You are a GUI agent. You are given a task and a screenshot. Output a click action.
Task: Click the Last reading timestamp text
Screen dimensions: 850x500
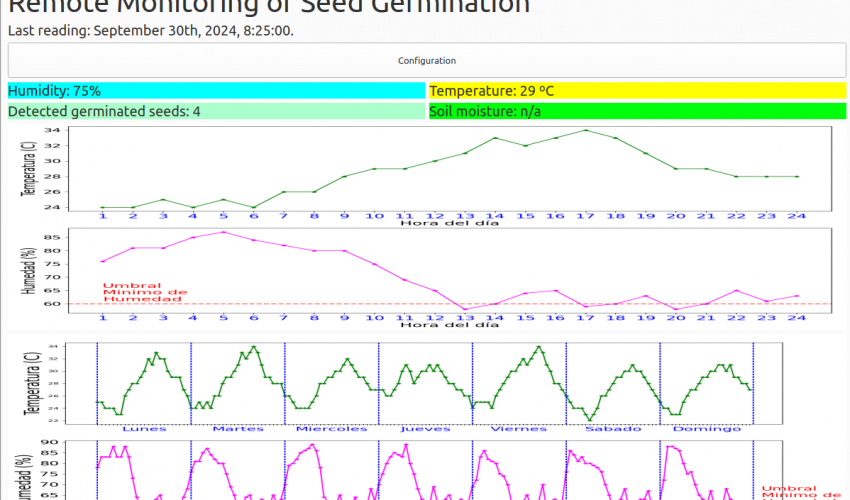(151, 30)
